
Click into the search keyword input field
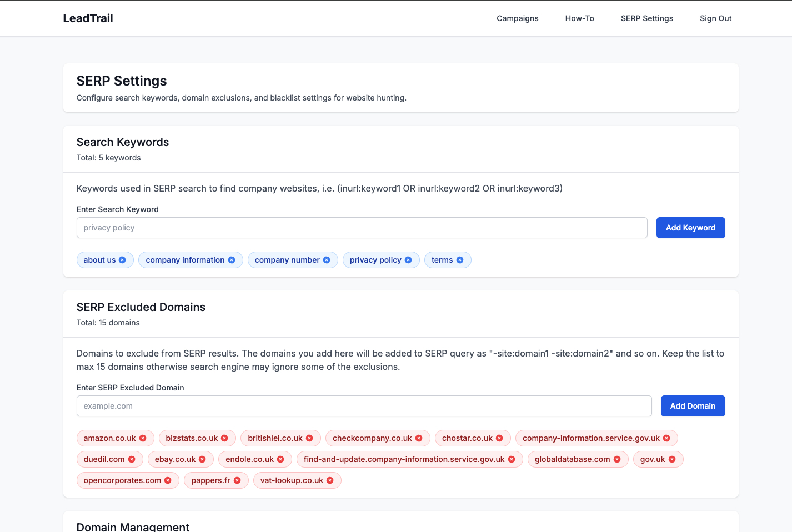click(x=361, y=228)
